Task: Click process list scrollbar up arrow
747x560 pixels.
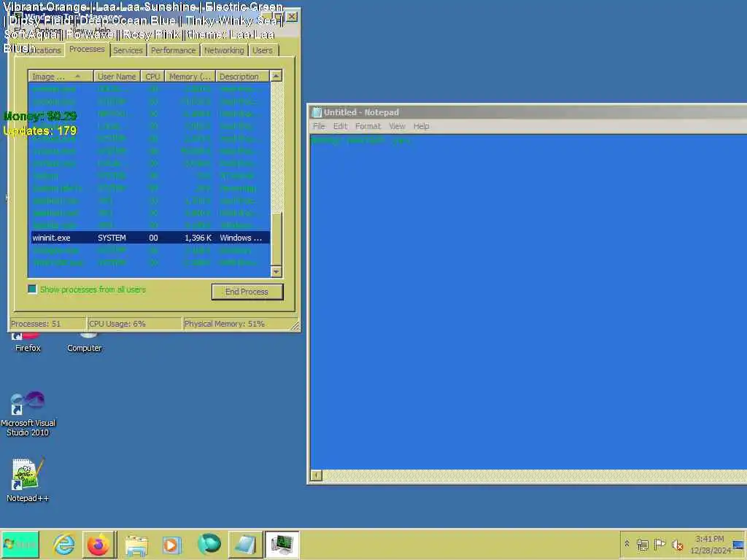Action: tap(276, 76)
